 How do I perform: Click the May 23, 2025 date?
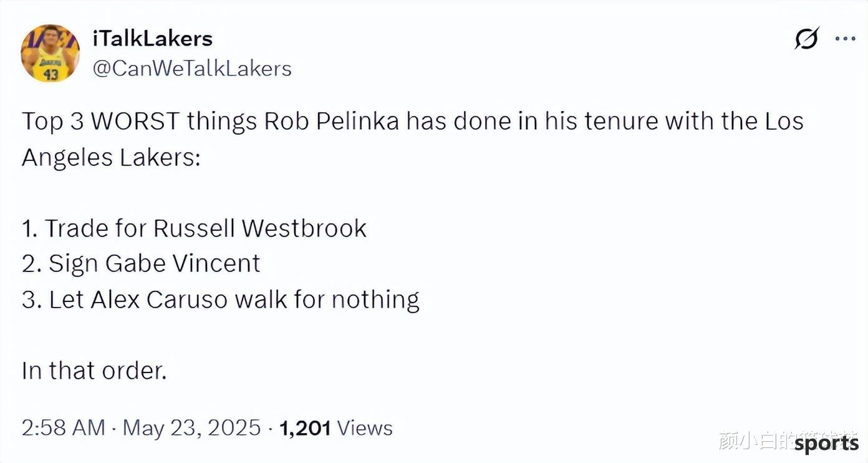[x=191, y=428]
